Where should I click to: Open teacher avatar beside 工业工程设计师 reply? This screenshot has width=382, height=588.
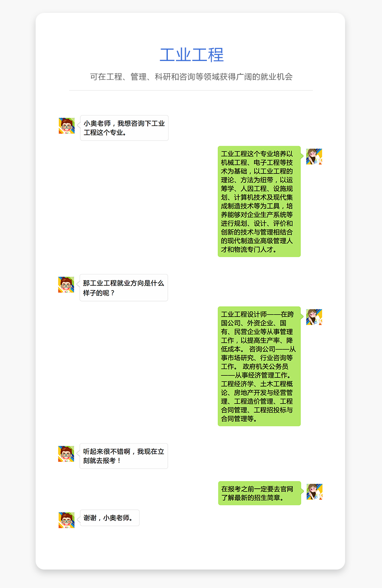pyautogui.click(x=314, y=317)
